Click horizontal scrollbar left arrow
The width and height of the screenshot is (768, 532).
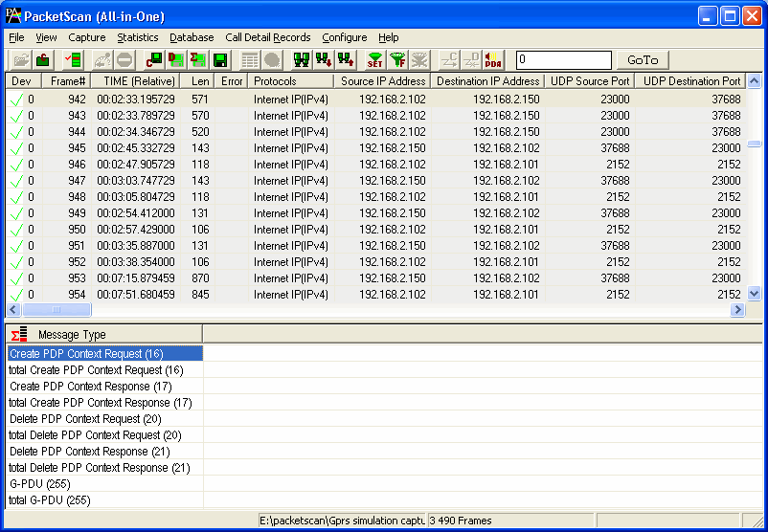pos(13,309)
